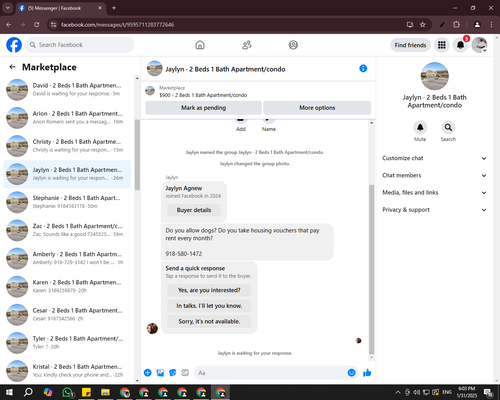Open Christy's conversation in list

point(67,146)
